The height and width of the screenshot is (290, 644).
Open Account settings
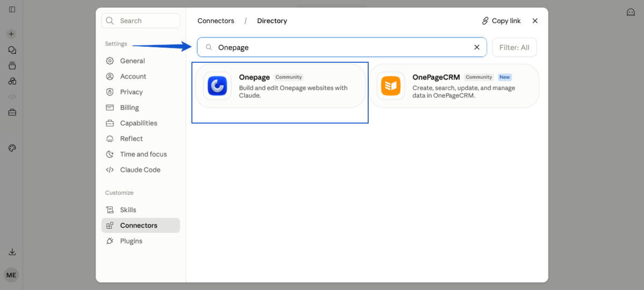[x=141, y=76]
